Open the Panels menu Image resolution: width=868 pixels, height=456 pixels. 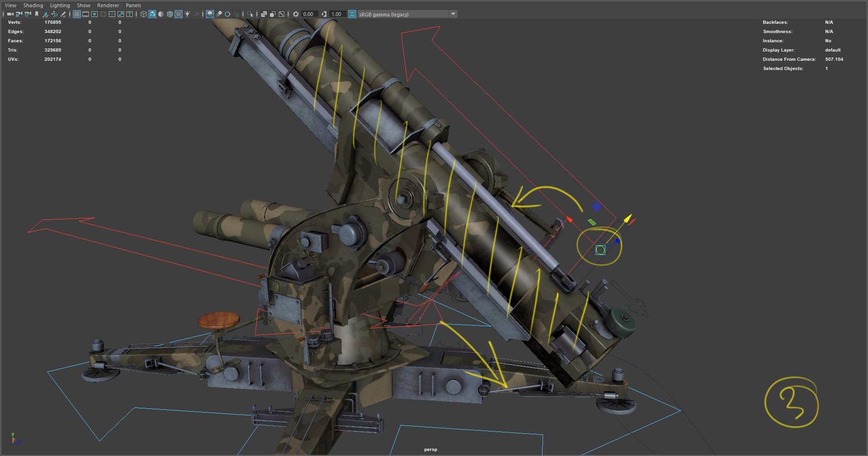(133, 5)
